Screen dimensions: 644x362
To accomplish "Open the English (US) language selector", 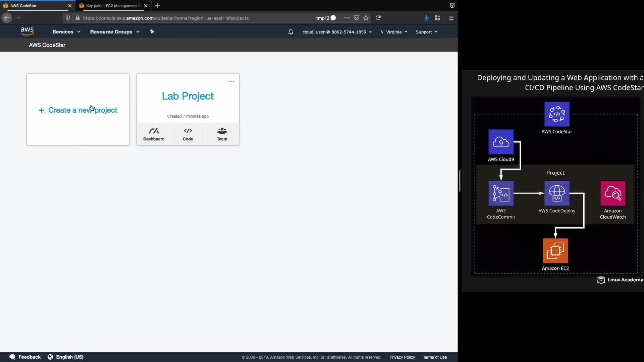I will (x=66, y=357).
